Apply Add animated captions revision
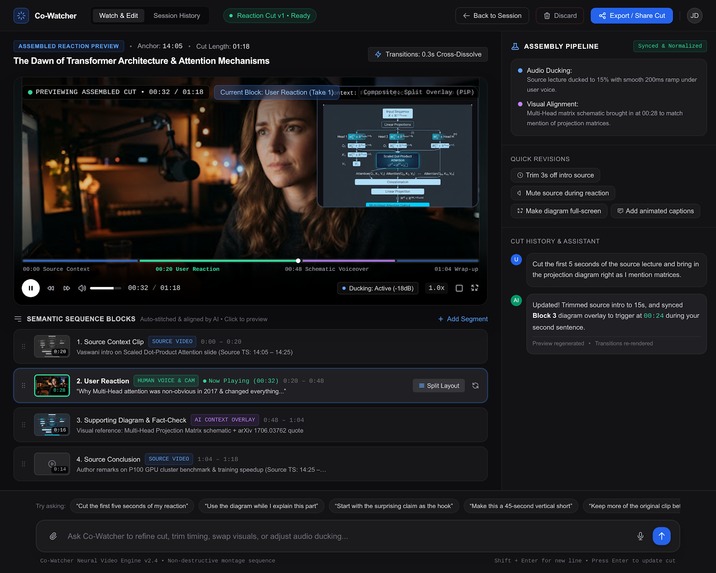 655,211
